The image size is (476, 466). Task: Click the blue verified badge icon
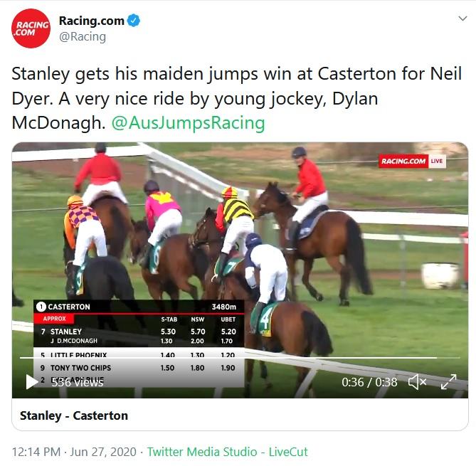click(134, 21)
